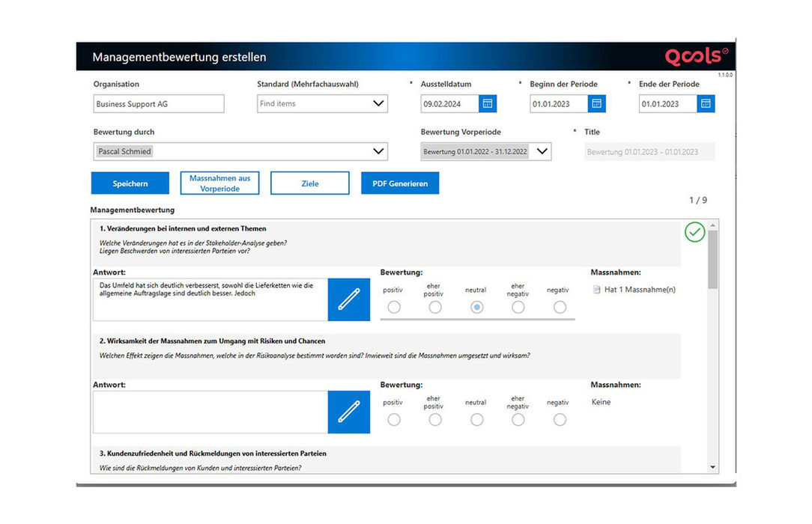Click the document icon beside Hat 1 Massnahme(n)
Viewport: 812px width, 524px height.
[x=596, y=290]
